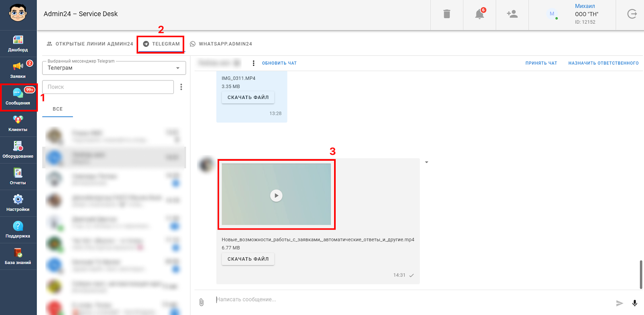The width and height of the screenshot is (644, 315).
Task: Click the add user icon in header
Action: coord(512,14)
